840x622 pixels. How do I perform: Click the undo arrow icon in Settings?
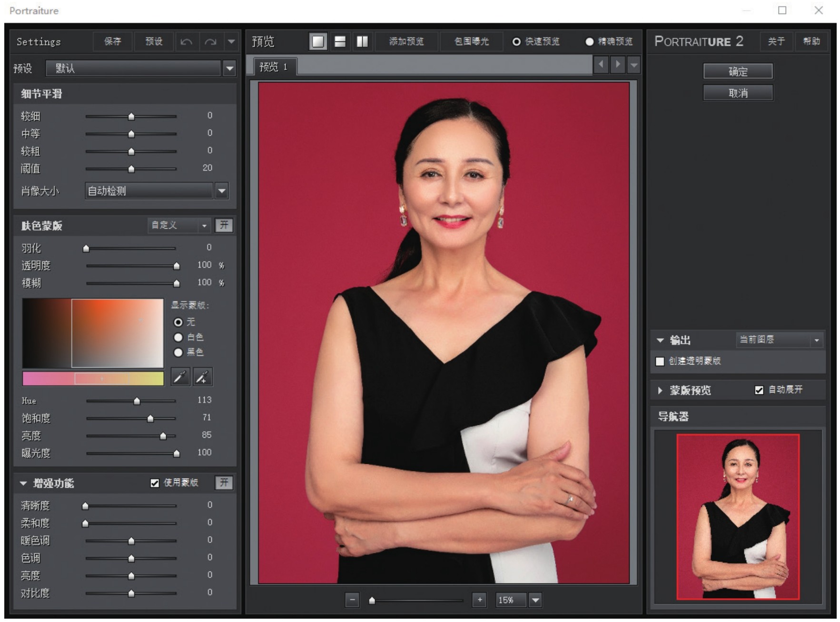(187, 42)
